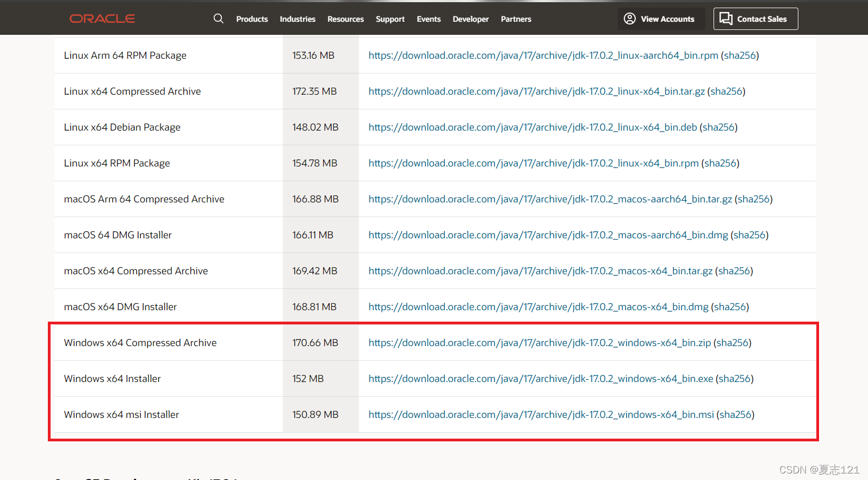Viewport: 868px width, 480px height.
Task: Select 'Linux x64 RPM Package' text
Action: [117, 163]
